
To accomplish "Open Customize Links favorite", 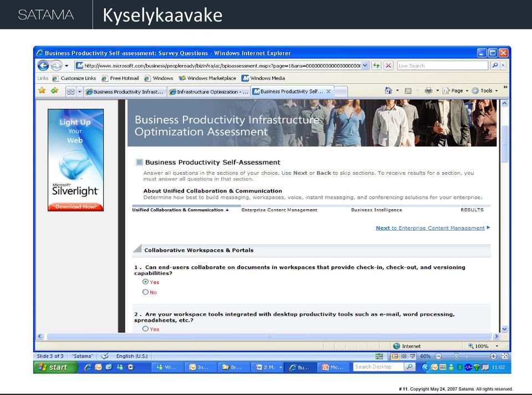I will tap(74, 78).
